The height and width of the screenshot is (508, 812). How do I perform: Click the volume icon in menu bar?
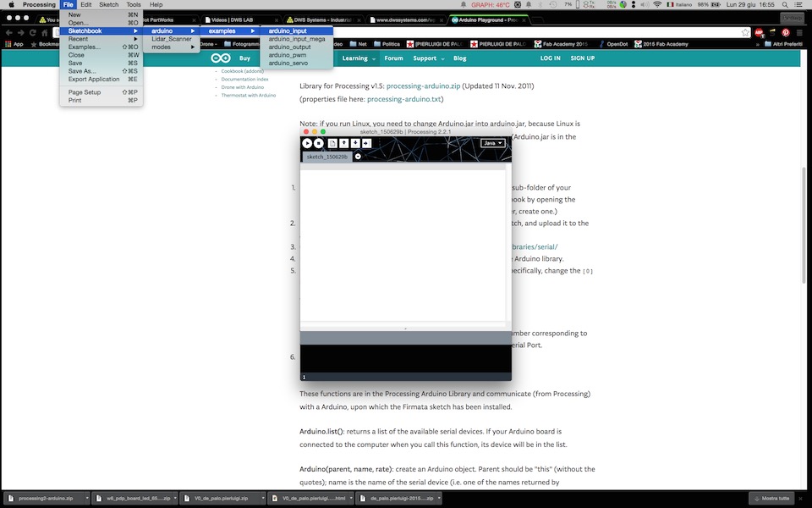645,4
